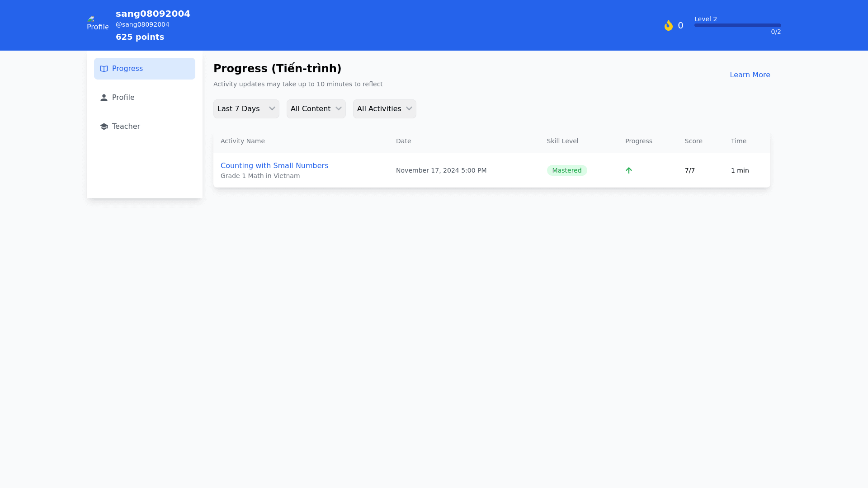Viewport: 868px width, 488px height.
Task: Click the green upward progress arrow
Action: point(628,170)
